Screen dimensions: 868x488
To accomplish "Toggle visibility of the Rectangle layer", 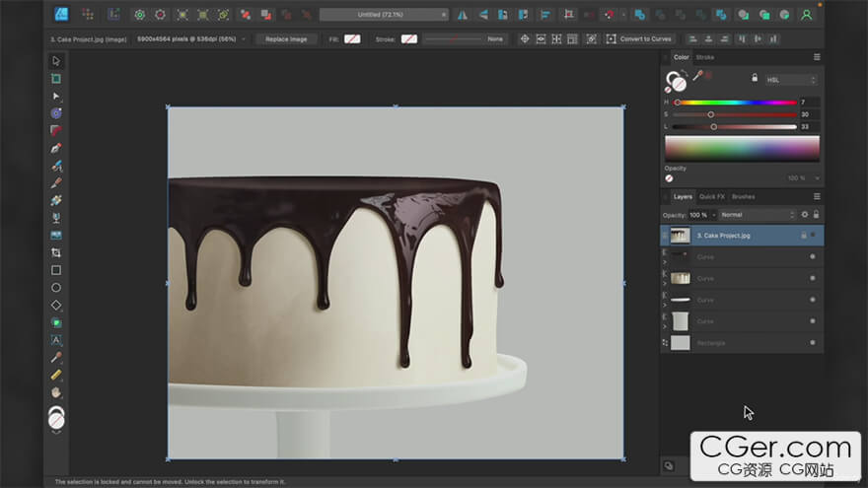I will pyautogui.click(x=813, y=343).
